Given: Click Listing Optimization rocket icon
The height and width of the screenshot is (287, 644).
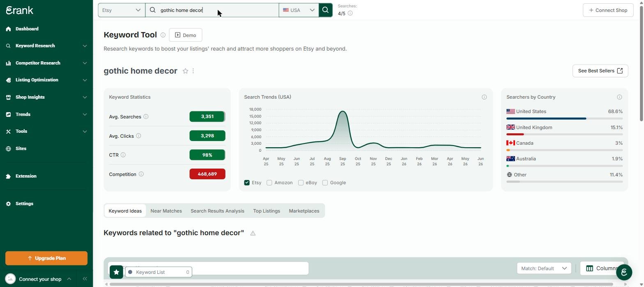Looking at the screenshot, I should coord(8,80).
